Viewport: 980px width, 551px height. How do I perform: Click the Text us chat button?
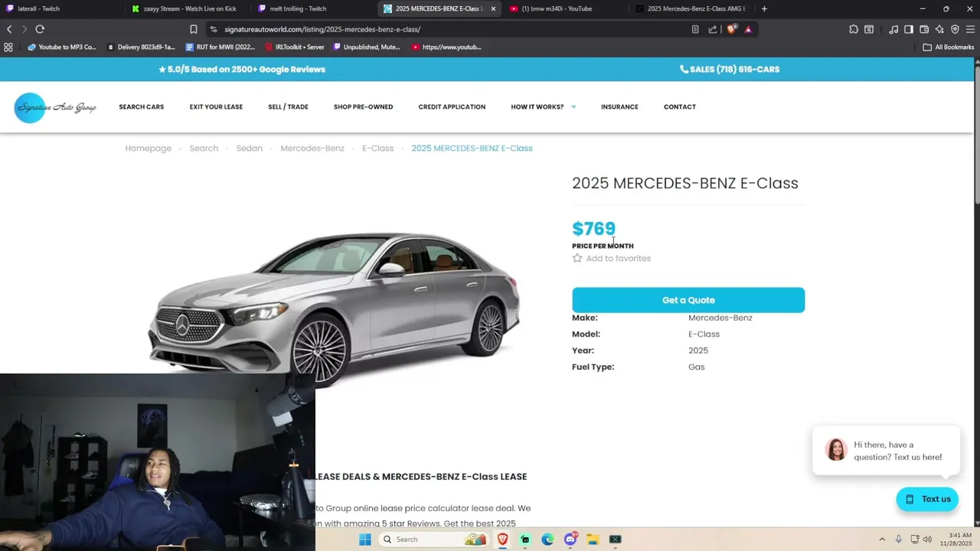coord(927,499)
